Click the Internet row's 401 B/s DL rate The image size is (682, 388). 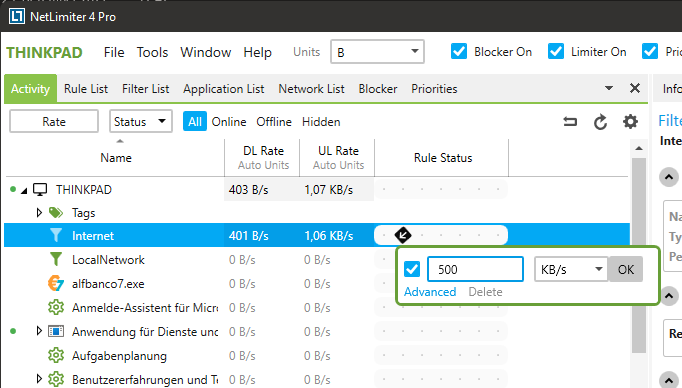248,236
